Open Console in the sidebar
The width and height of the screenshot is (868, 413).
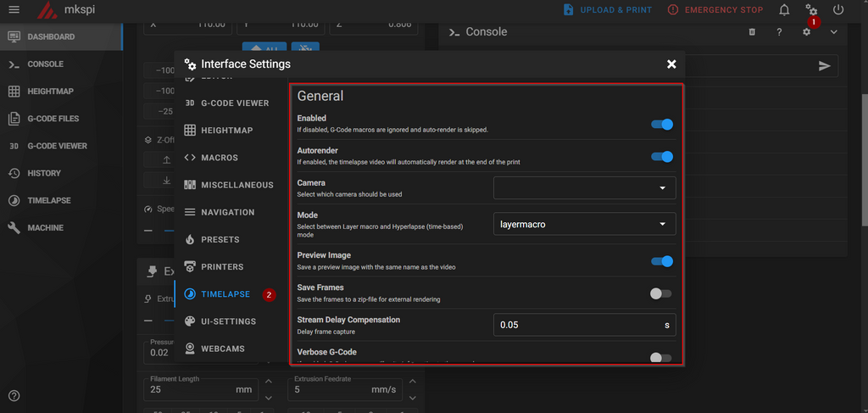[x=61, y=64]
